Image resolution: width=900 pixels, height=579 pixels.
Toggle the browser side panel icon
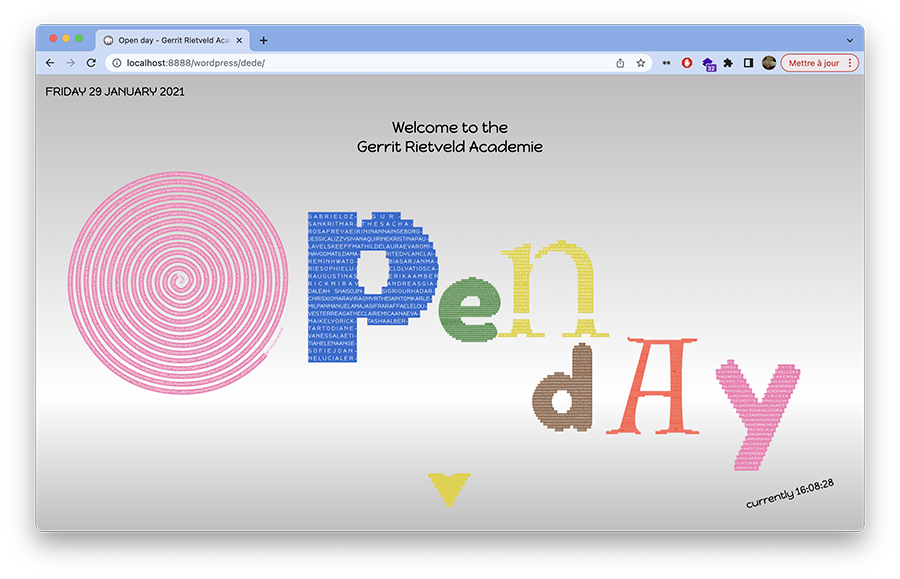748,63
